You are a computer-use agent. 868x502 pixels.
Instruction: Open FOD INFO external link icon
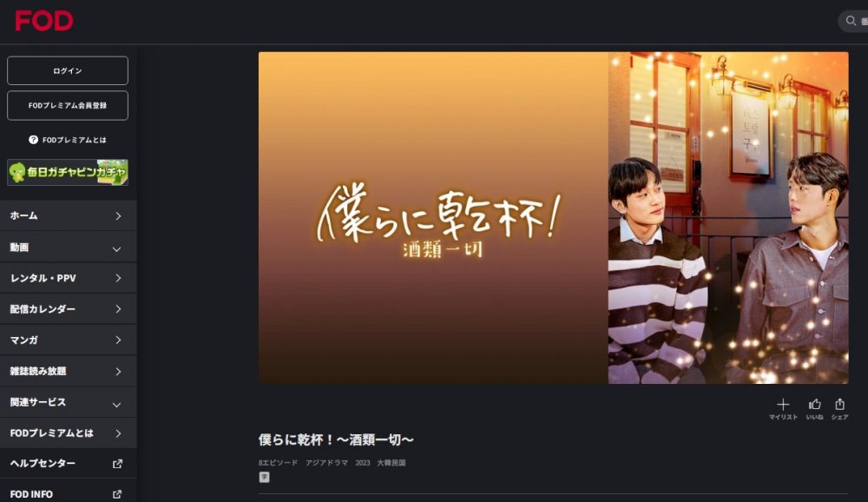(x=117, y=494)
